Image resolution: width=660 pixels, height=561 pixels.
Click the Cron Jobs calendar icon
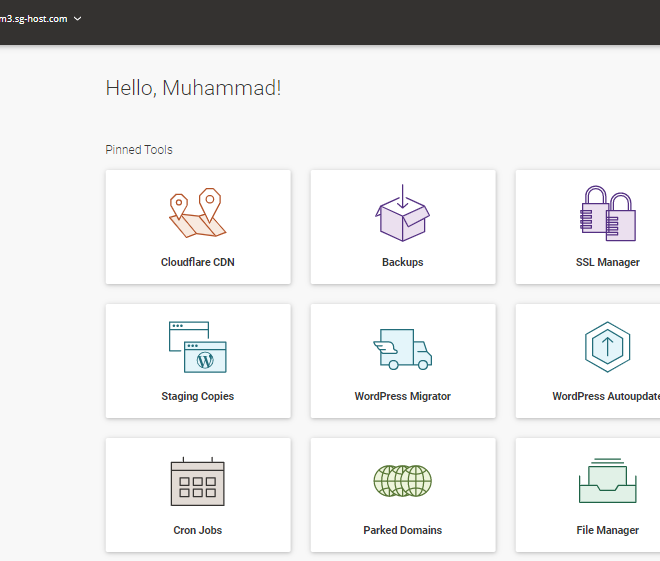click(197, 481)
